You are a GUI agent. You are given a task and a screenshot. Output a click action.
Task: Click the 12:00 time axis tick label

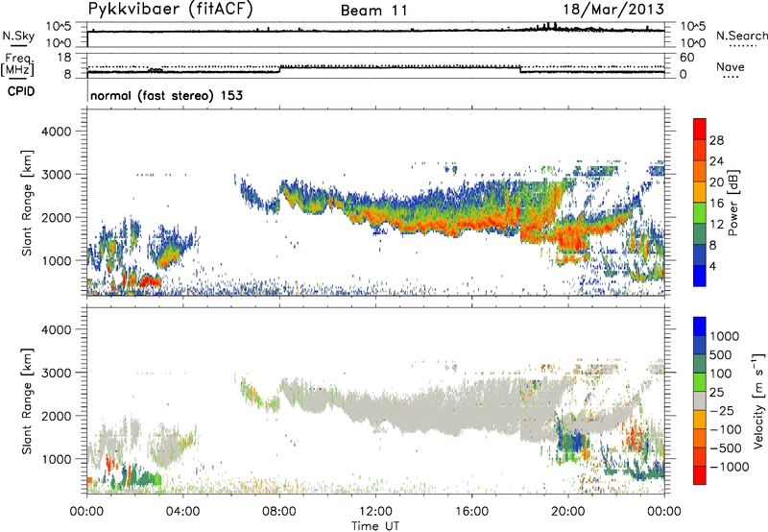[375, 512]
